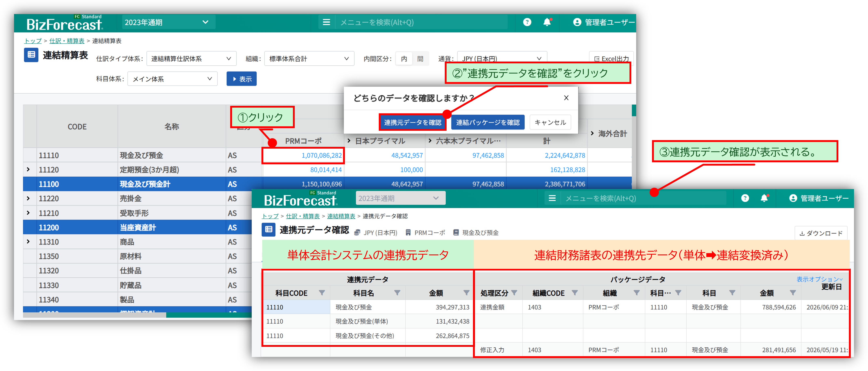Select 間 in 内間区分 toggle
This screenshot has width=868, height=371.
tap(420, 59)
